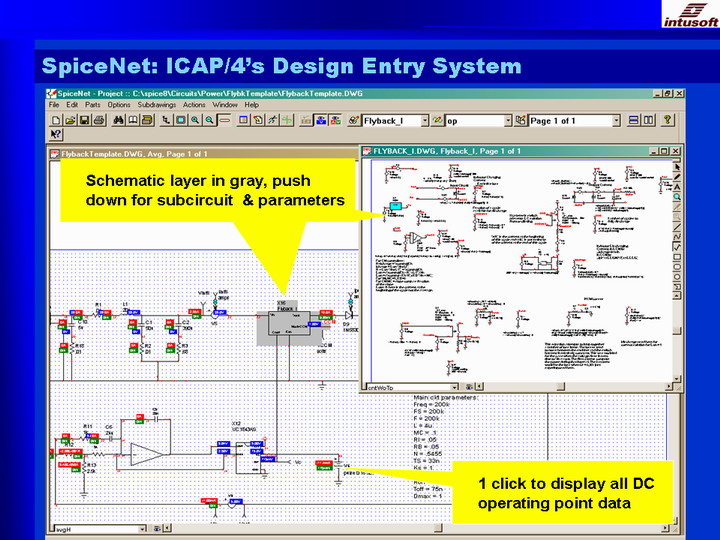720x540 pixels.
Task: Click the tile windows horizontally icon
Action: coord(634,120)
